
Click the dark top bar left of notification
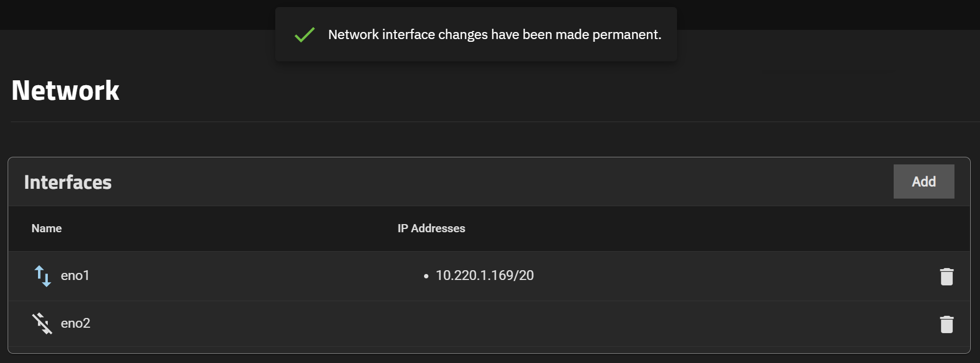pos(136,15)
